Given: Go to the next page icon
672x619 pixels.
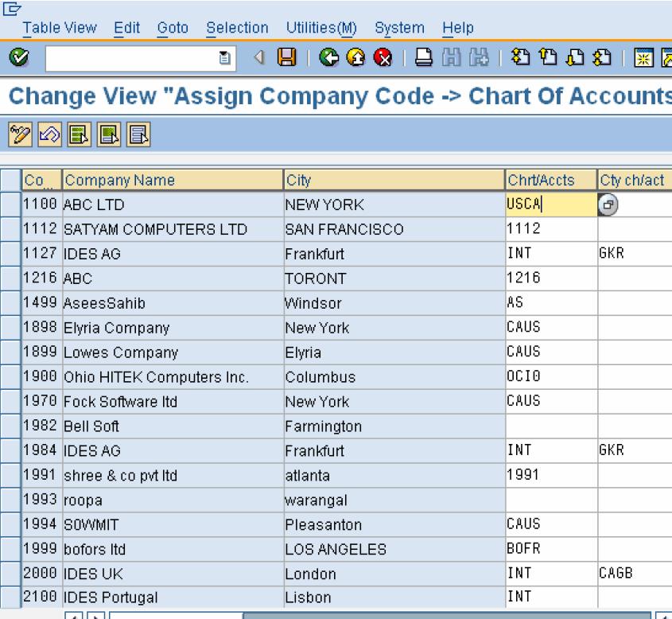Looking at the screenshot, I should (575, 57).
